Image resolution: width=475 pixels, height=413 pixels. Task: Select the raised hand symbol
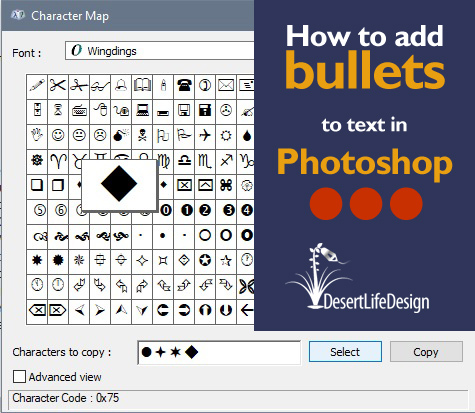click(37, 135)
